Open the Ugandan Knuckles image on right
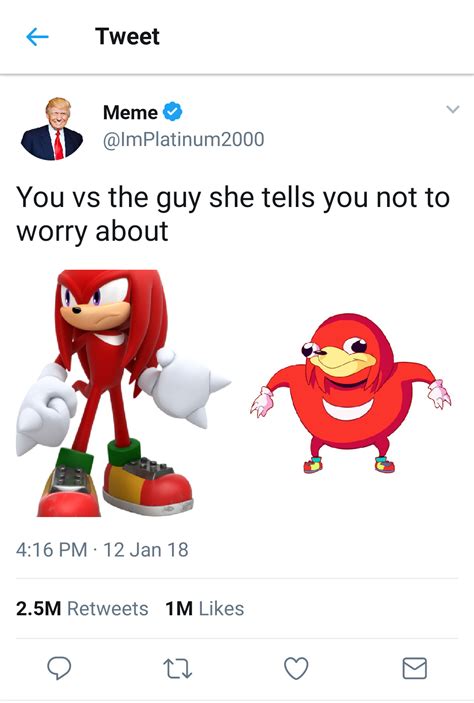474x703 pixels. (351, 394)
